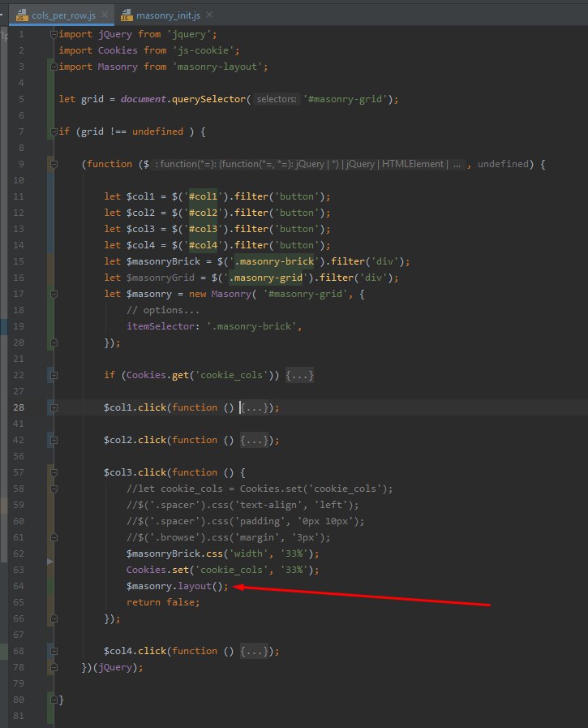
Task: Click the JS file icon on cols_per_row.js tab
Action: (22, 15)
